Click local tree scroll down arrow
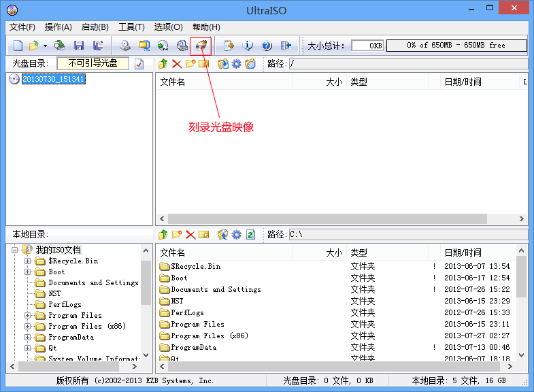The image size is (534, 392). [x=146, y=355]
